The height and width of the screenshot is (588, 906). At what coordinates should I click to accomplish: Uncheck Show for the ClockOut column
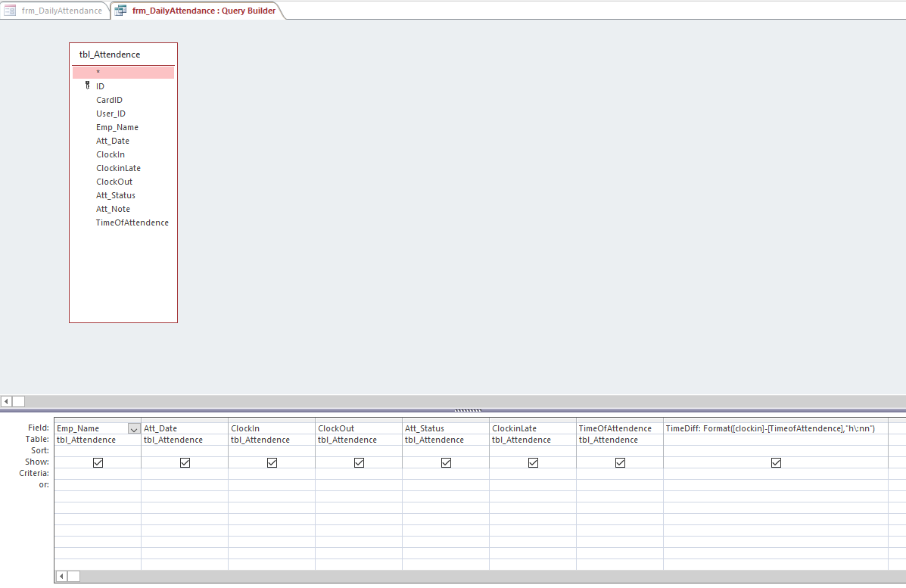pyautogui.click(x=359, y=462)
